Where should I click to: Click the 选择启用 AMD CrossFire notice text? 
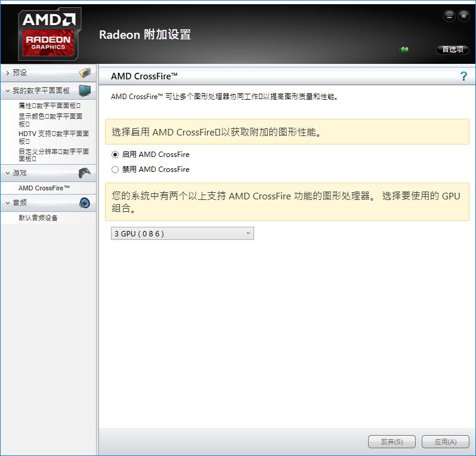click(x=217, y=132)
